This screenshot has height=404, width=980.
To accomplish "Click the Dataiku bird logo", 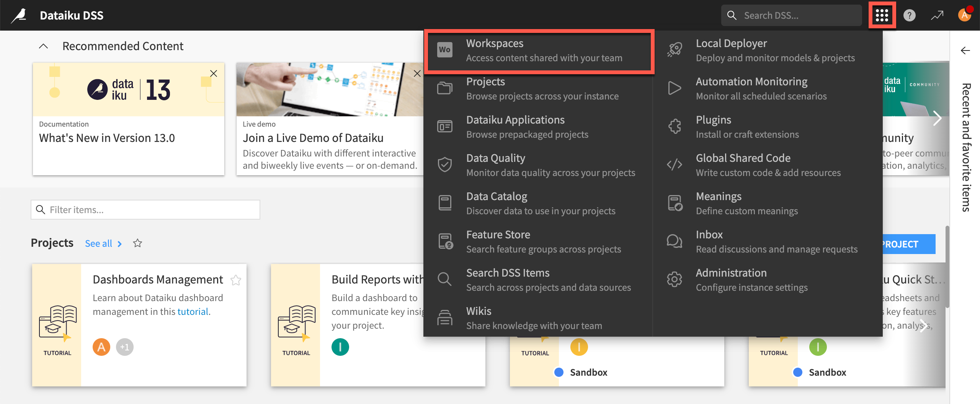I will (x=19, y=15).
